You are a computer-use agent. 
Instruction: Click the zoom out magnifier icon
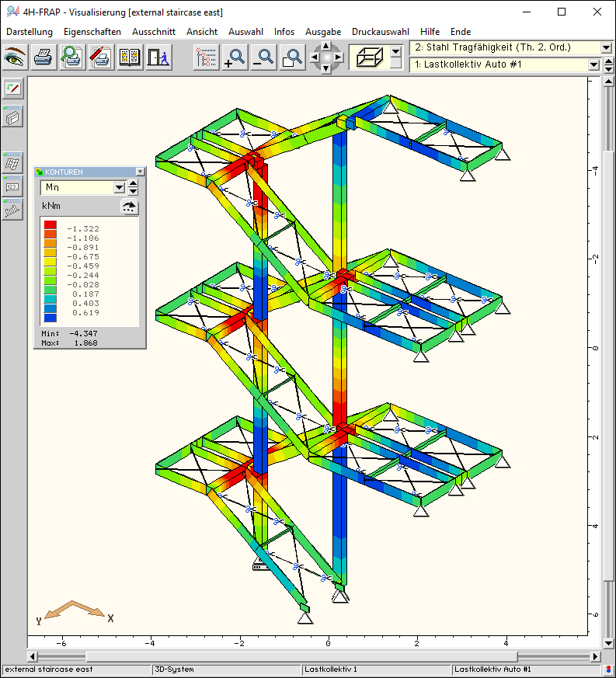click(263, 57)
